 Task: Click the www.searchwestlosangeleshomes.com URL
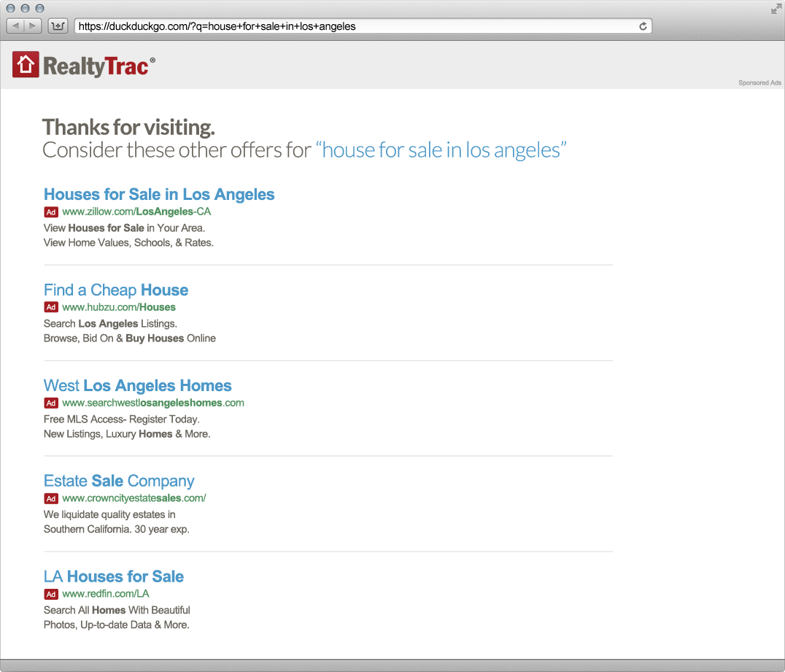(x=153, y=403)
